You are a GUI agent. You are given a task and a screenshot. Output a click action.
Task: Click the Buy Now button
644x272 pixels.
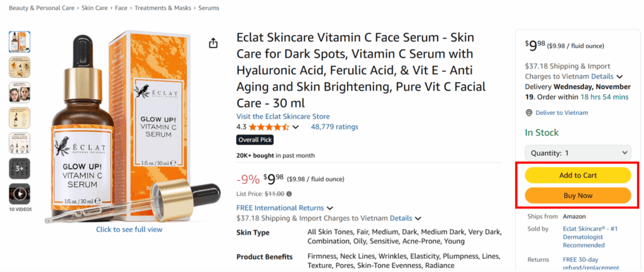click(577, 195)
